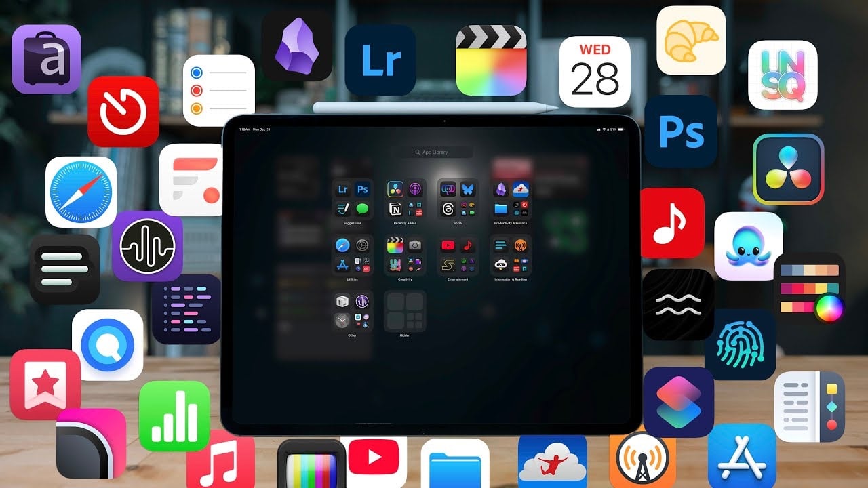Click the Creativity category label
This screenshot has height=488, width=868.
coord(406,279)
